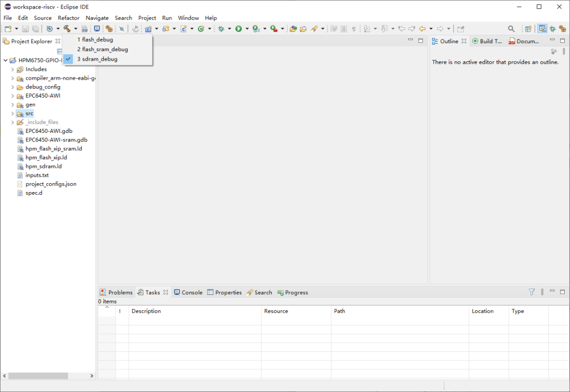570x392 pixels.
Task: Sort tasks by Resource column header
Action: (x=296, y=311)
